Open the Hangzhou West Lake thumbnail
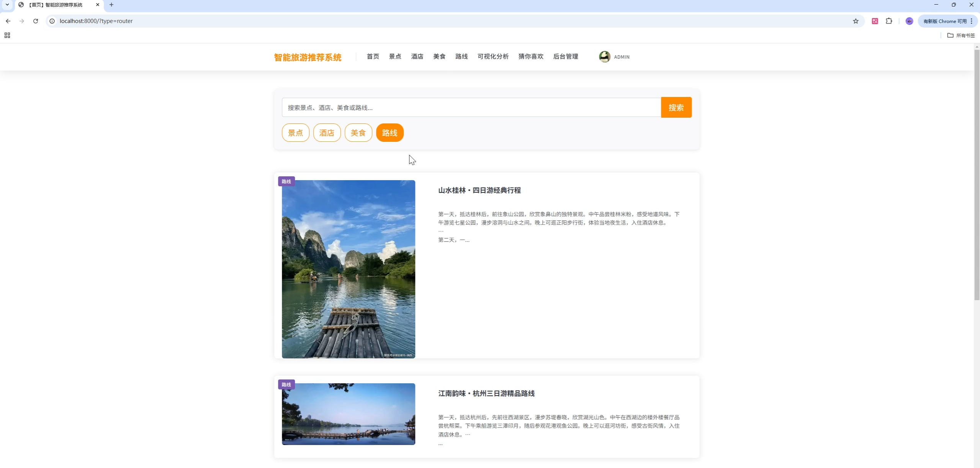This screenshot has width=980, height=468. point(348,414)
